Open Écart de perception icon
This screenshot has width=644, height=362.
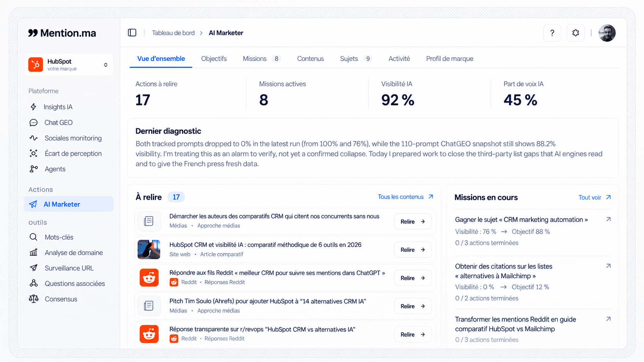[34, 153]
